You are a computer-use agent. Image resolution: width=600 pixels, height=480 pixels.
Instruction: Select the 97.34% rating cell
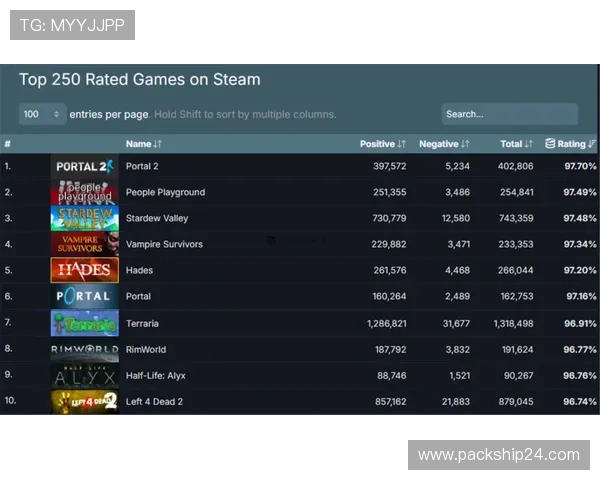click(580, 244)
